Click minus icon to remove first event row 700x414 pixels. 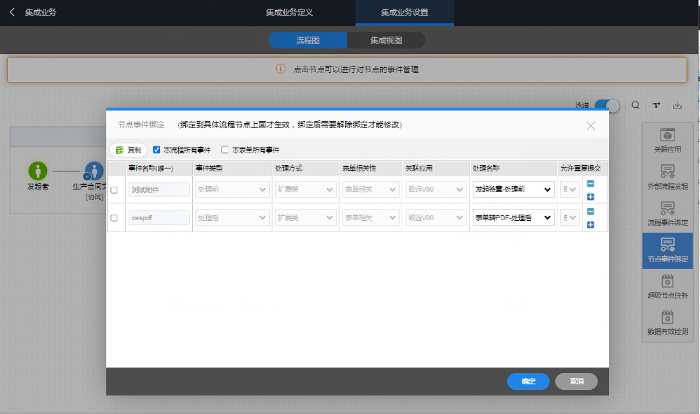click(590, 183)
